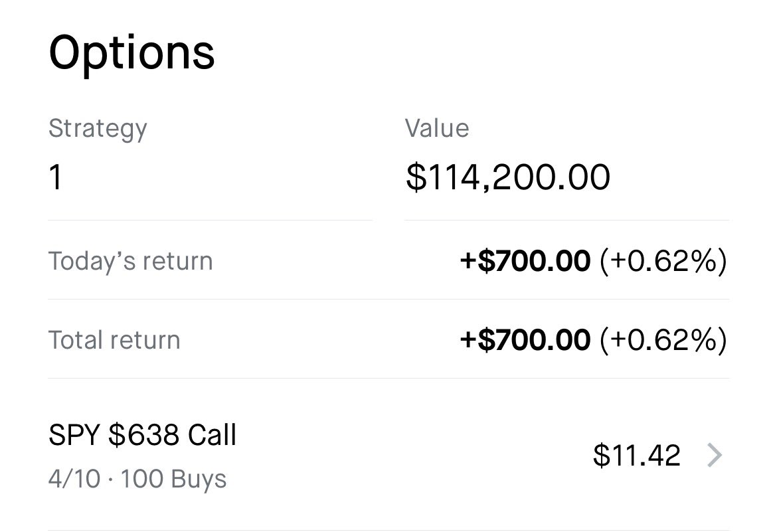This screenshot has height=532, width=777.
Task: Click the $638 strike price text
Action: pos(143,435)
